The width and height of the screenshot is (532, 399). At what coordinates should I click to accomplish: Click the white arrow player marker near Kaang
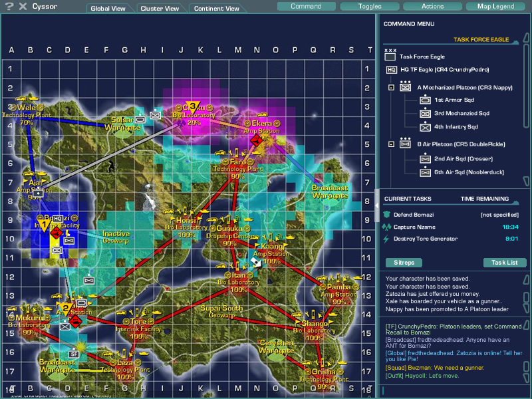pyautogui.click(x=256, y=262)
